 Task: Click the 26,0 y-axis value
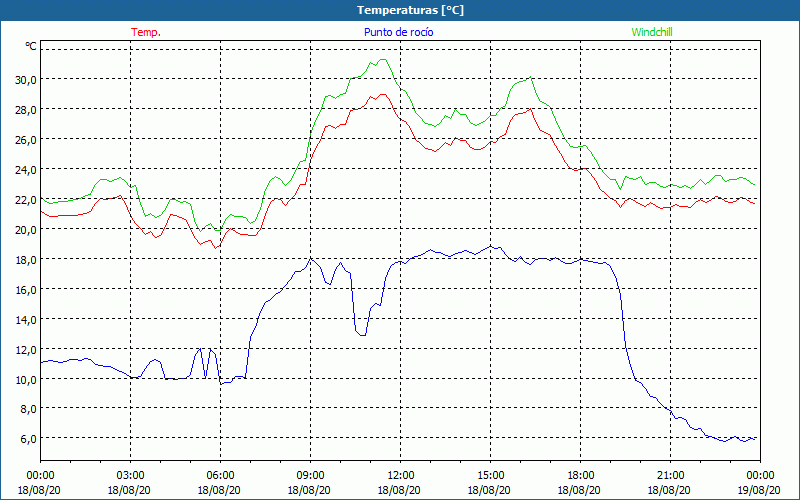coord(26,140)
